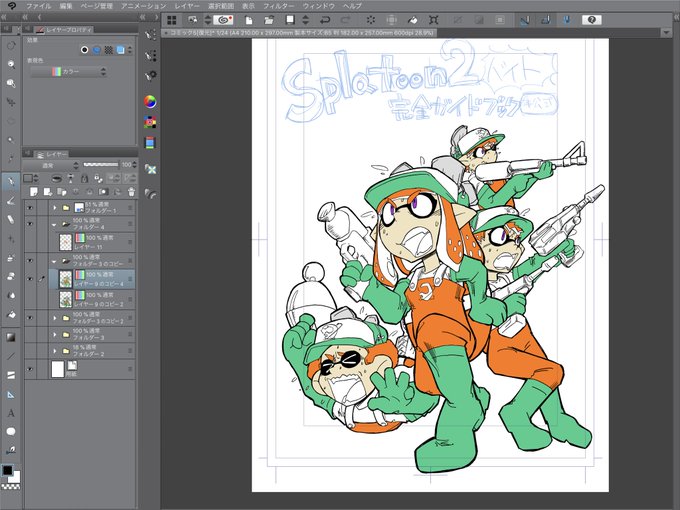The width and height of the screenshot is (680, 510).
Task: Delete the selected layer with trash icon
Action: point(131,192)
